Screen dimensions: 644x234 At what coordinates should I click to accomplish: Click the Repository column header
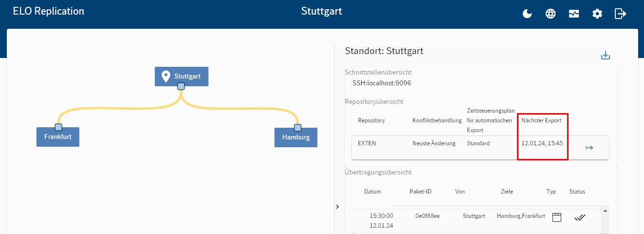371,120
